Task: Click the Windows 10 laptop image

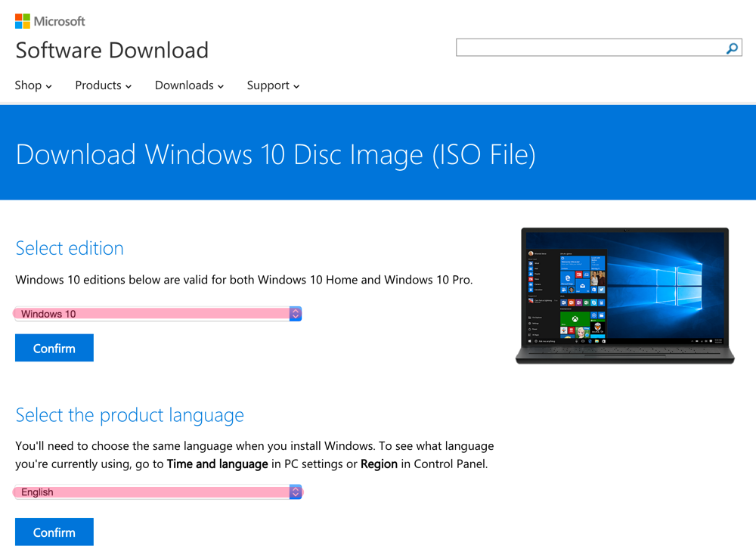Action: [624, 296]
